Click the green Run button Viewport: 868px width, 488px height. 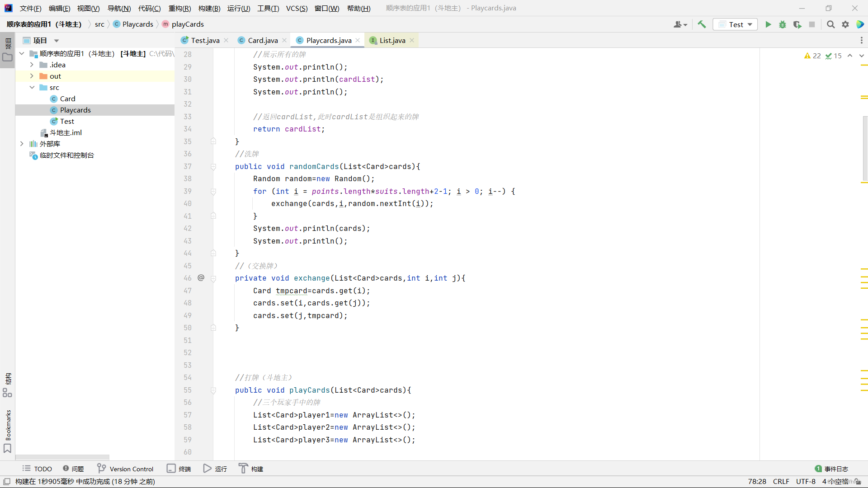768,24
